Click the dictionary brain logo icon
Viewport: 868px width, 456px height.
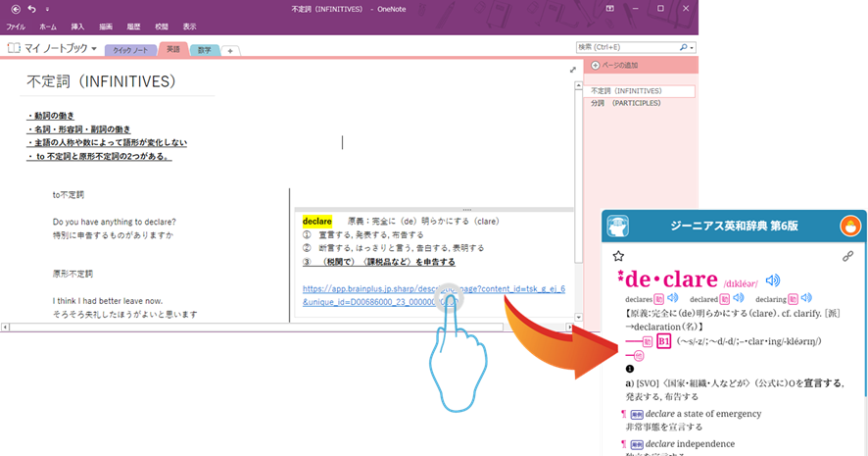coord(617,227)
